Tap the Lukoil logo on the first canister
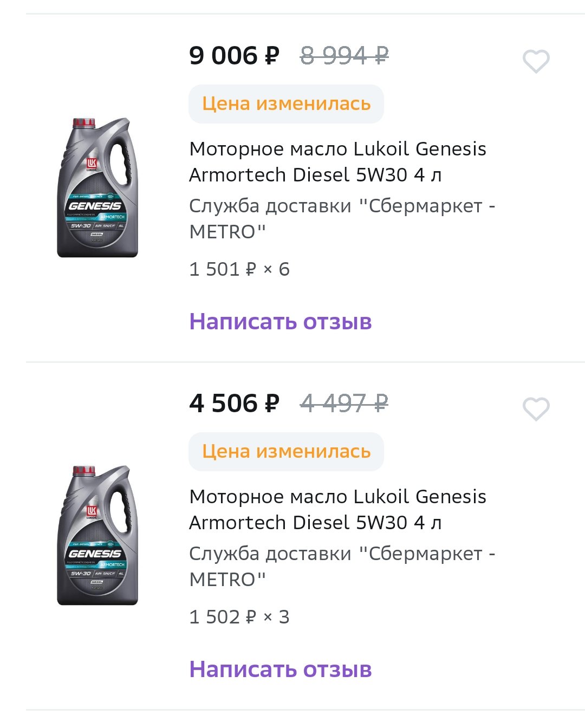 tap(92, 165)
